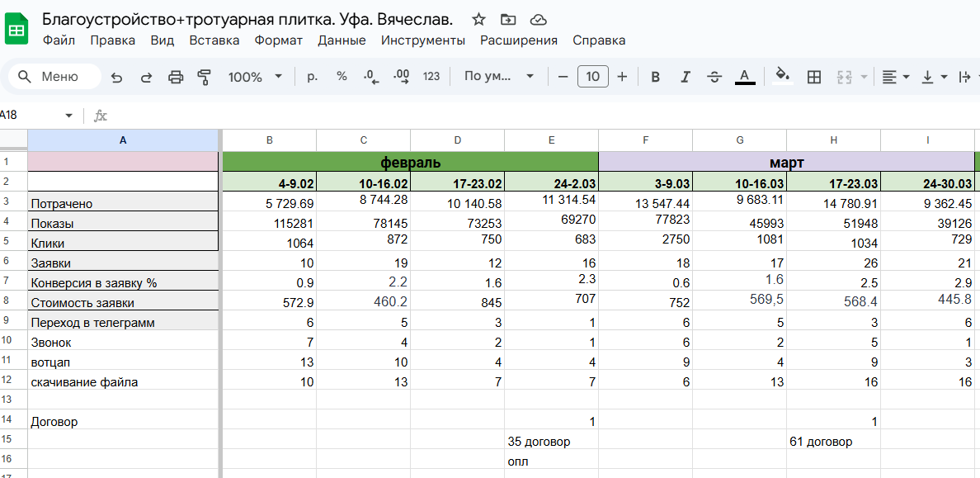Check the cloud save status icon

point(538,19)
